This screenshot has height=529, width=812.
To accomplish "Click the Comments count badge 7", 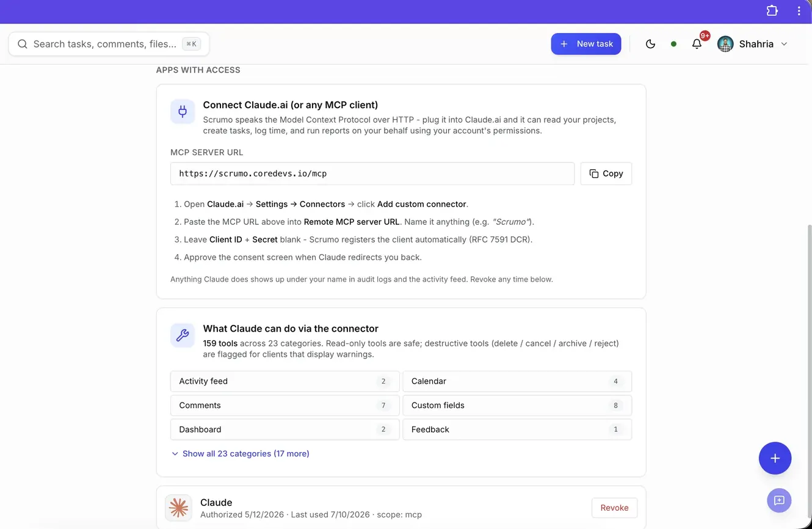I will (383, 405).
